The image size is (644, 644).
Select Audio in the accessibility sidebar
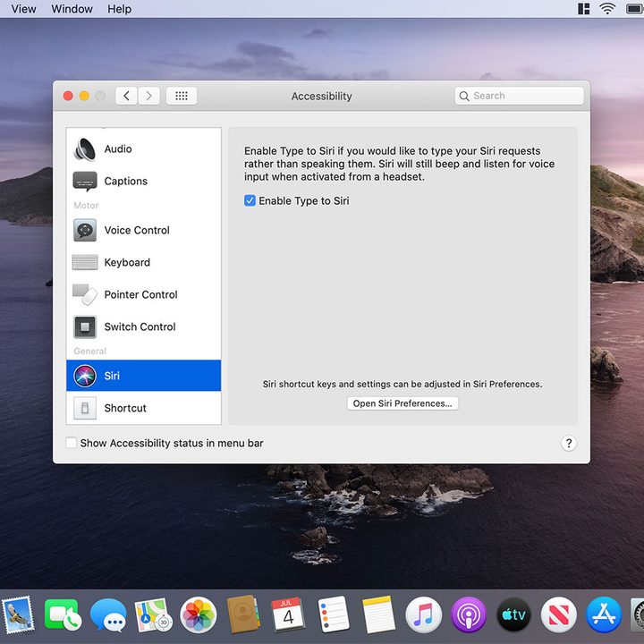tap(143, 148)
